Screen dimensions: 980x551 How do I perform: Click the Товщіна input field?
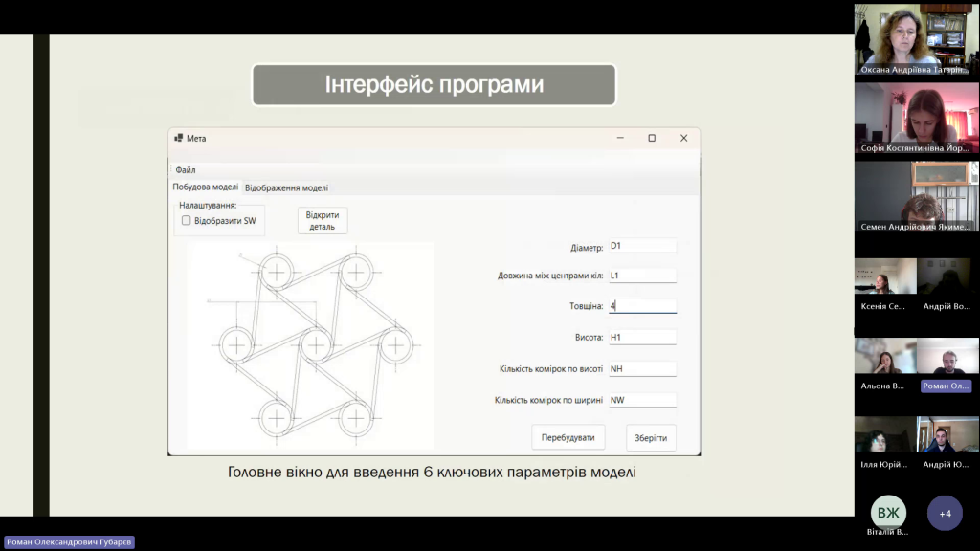(642, 306)
